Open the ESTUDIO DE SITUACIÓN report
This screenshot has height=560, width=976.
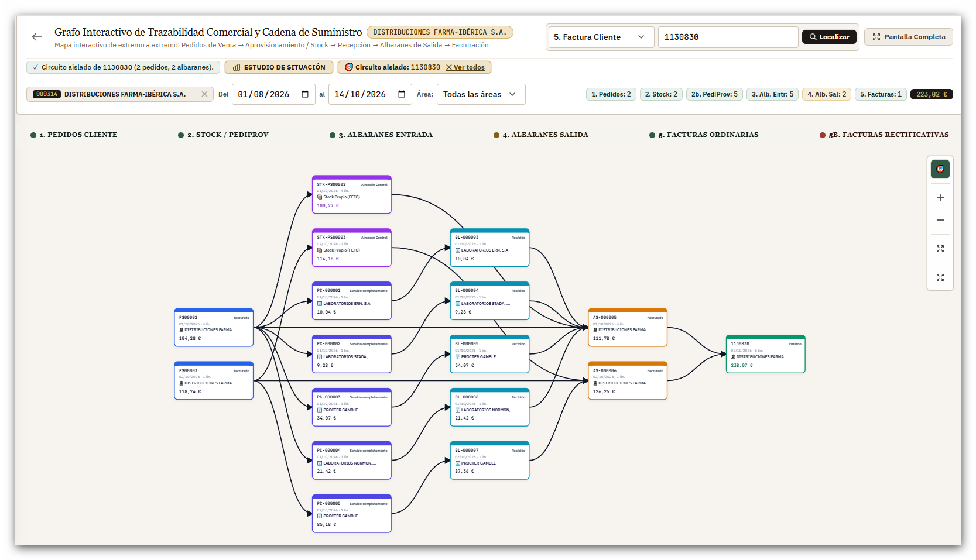pos(279,67)
